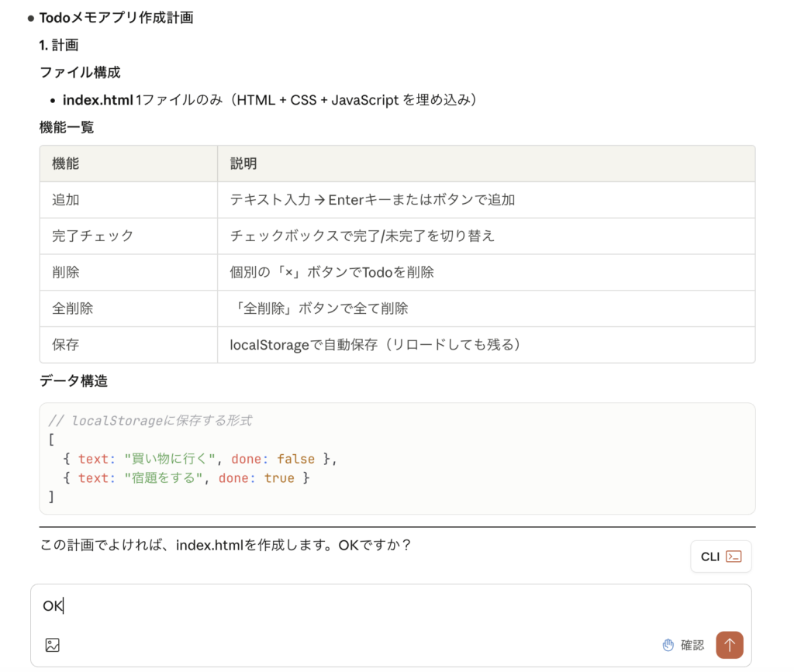Click the "買い物に行く" string in code
Image resolution: width=794 pixels, height=672 pixels.
[x=170, y=459]
